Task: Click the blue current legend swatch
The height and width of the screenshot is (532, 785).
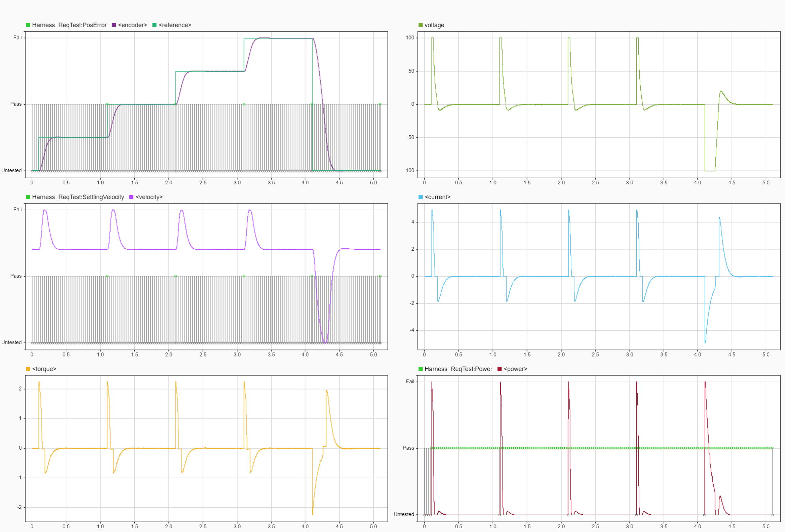Action: [420, 197]
